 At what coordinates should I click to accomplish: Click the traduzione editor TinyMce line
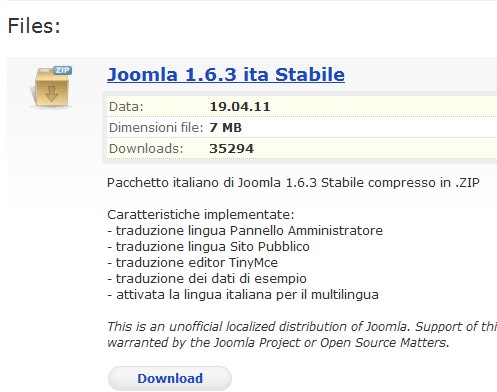click(x=192, y=262)
